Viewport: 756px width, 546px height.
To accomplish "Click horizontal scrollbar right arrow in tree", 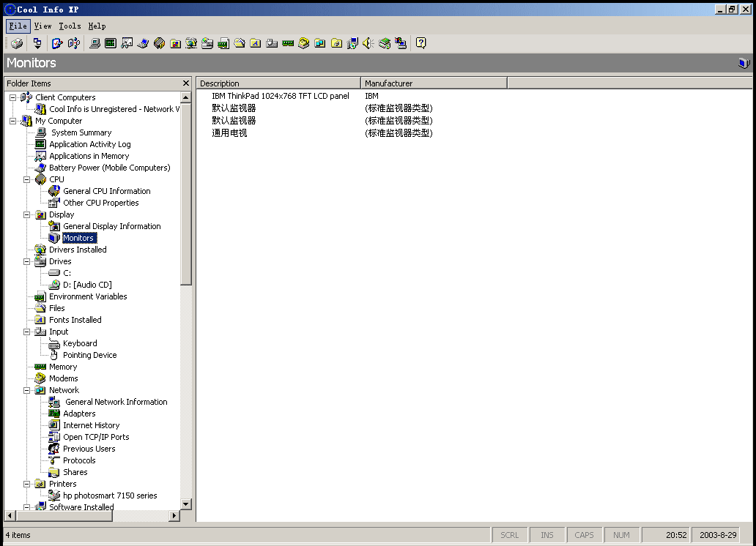I will coord(174,516).
